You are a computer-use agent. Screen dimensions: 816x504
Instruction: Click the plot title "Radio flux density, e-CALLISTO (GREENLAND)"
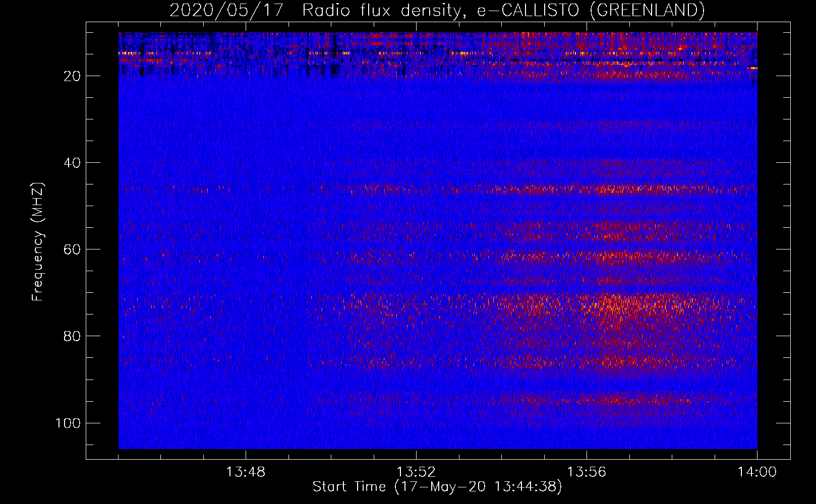503,11
